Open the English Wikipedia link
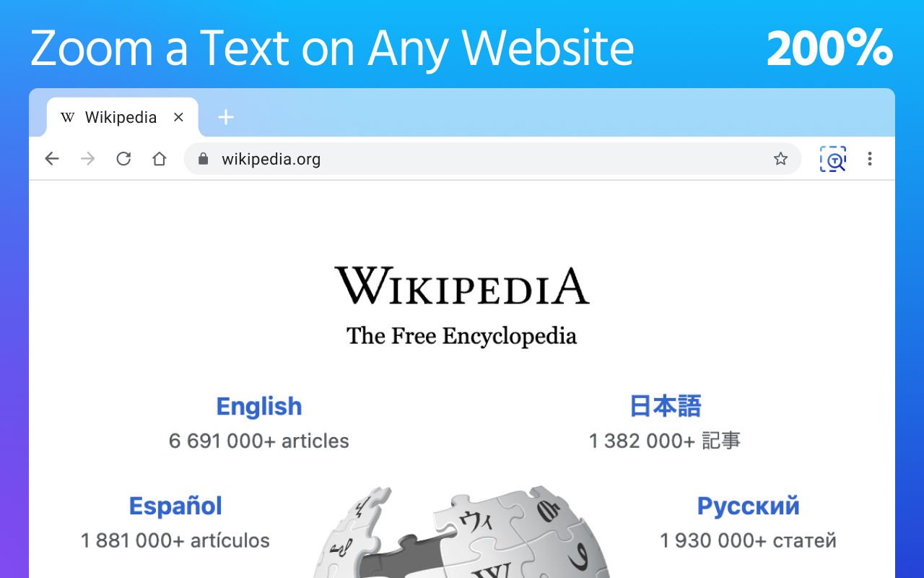 259,406
